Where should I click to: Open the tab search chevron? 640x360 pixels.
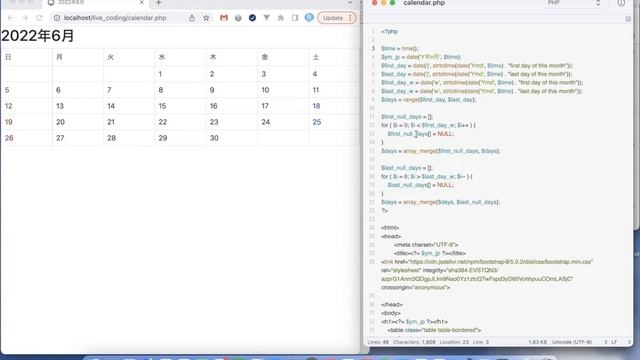[350, 3]
